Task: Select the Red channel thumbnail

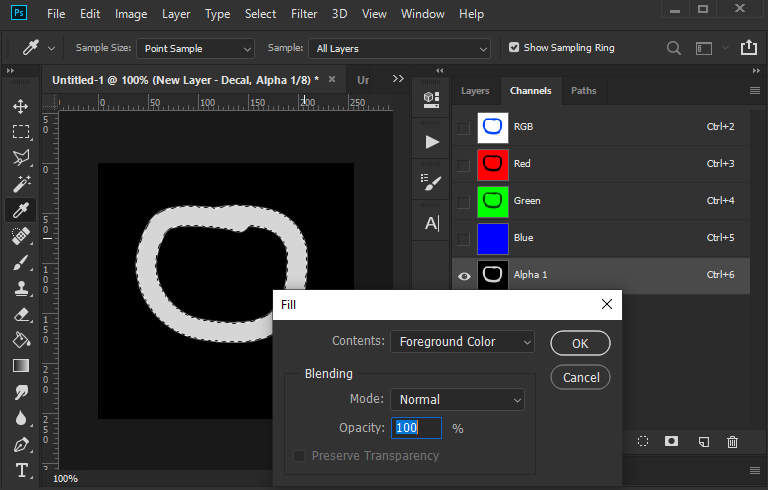Action: pos(493,165)
